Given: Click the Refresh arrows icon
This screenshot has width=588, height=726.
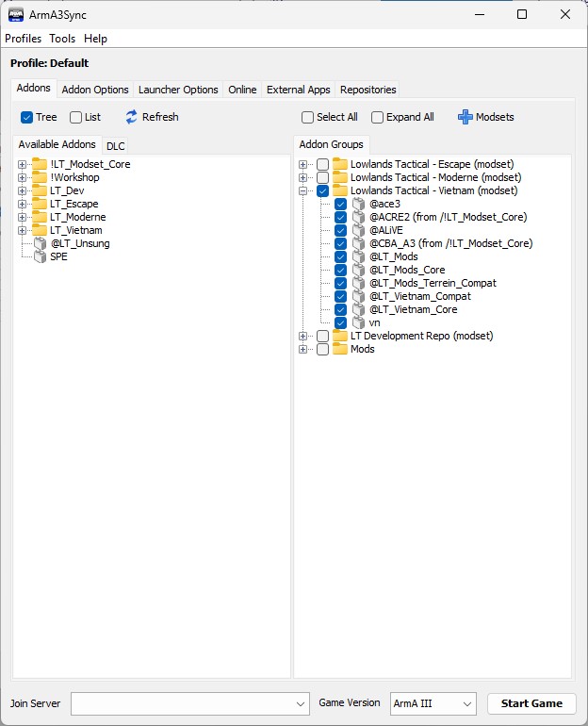Looking at the screenshot, I should [x=132, y=117].
